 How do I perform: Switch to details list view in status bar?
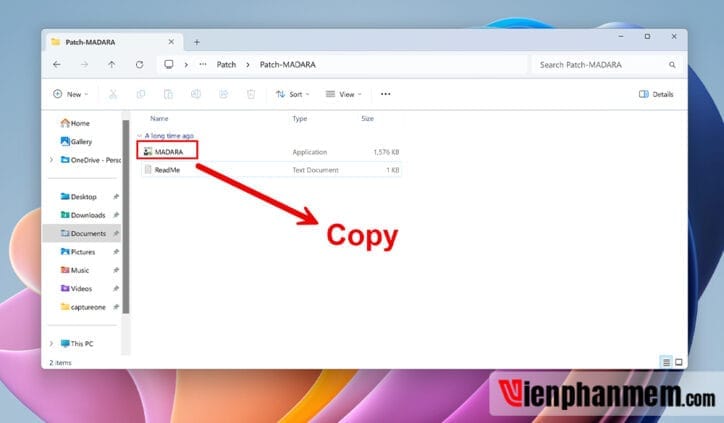(x=666, y=363)
